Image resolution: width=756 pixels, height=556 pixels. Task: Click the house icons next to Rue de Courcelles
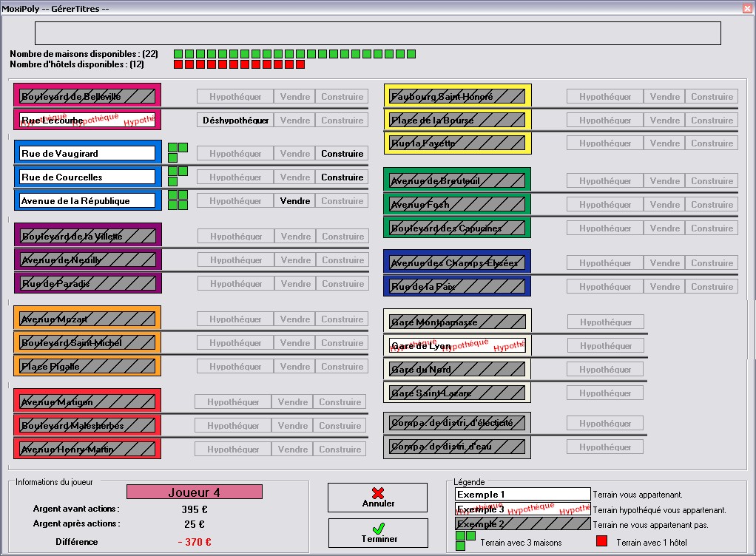178,176
